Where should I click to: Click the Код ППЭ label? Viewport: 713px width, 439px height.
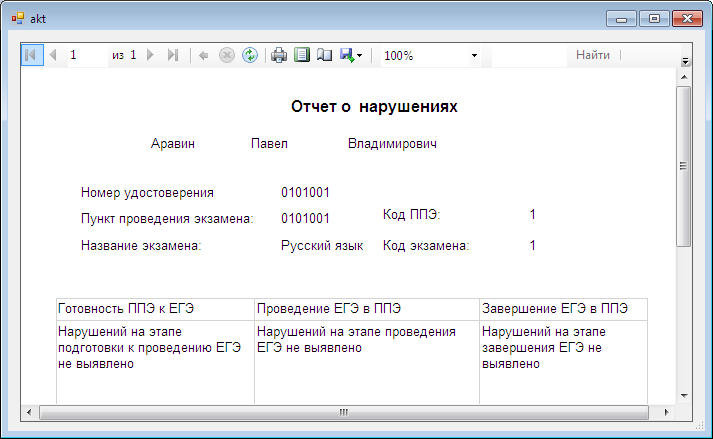412,214
